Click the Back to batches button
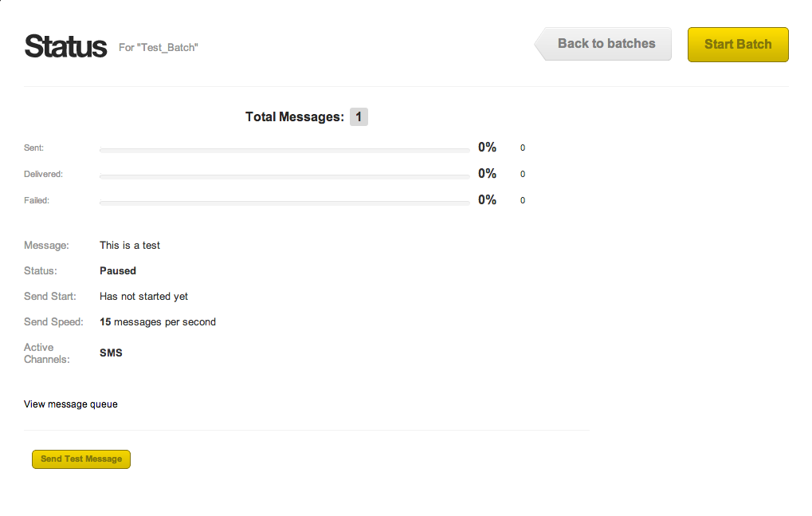Image resolution: width=812 pixels, height=516 pixels. (x=605, y=44)
